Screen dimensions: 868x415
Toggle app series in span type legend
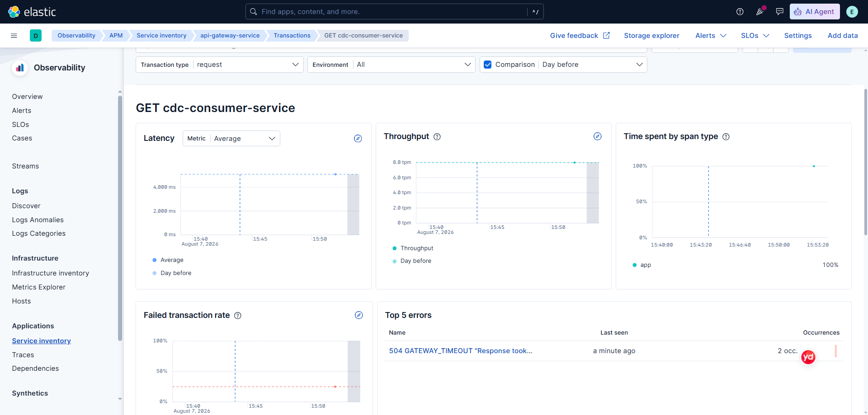[642, 265]
